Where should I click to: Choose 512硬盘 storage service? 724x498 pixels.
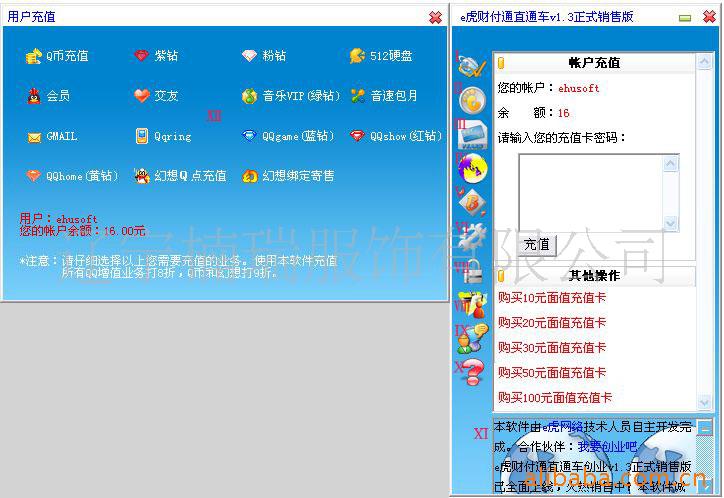click(x=381, y=56)
